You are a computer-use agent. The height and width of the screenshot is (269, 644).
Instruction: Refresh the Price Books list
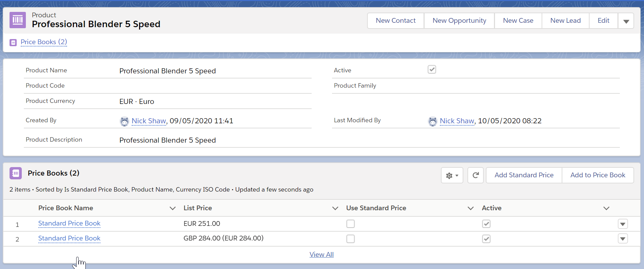click(475, 175)
